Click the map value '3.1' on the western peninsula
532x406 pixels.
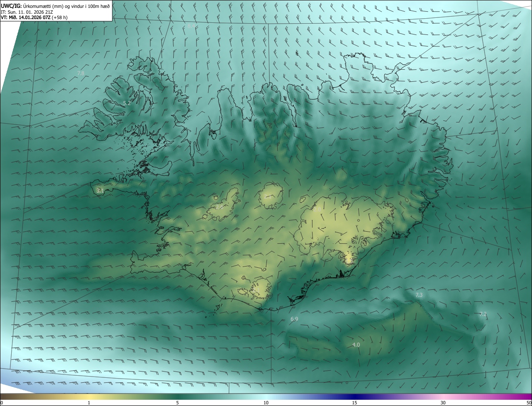click(x=100, y=191)
